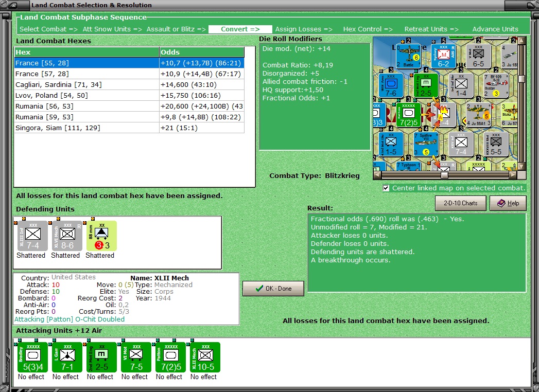Screen dimensions: 539x392
Task: Click the Stuka Ju 87 aircraft counter
Action: click(509, 115)
